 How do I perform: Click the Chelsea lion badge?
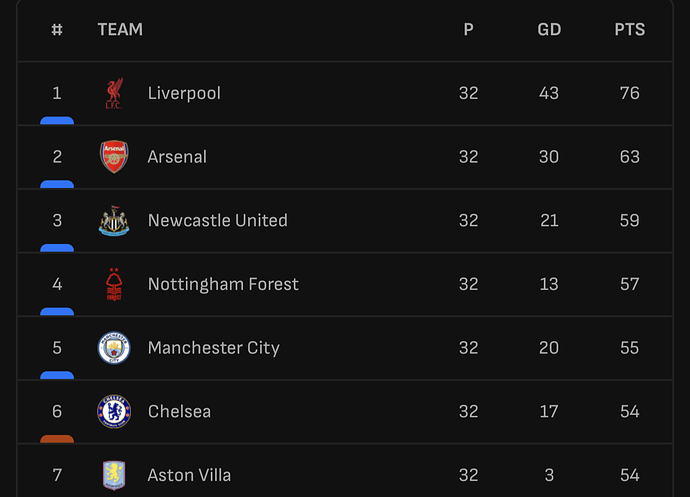point(114,412)
